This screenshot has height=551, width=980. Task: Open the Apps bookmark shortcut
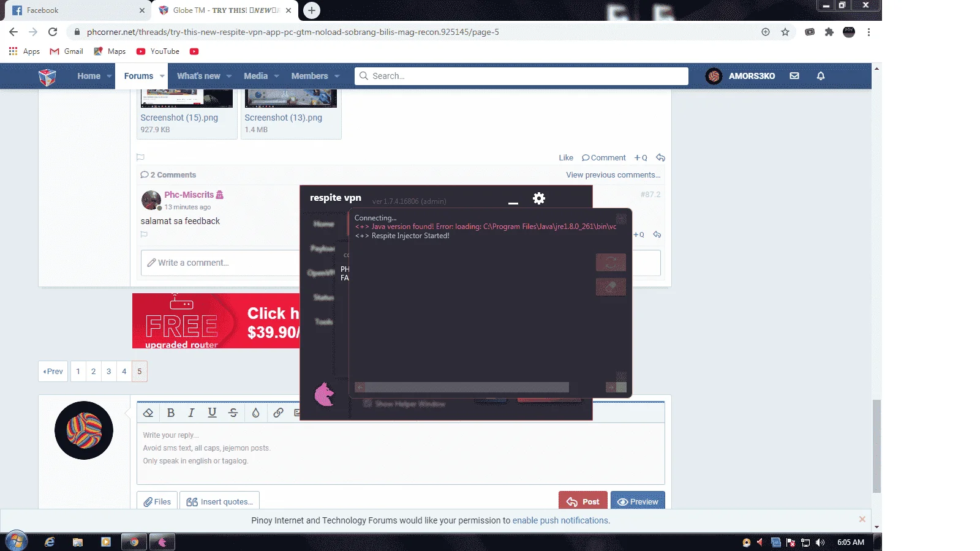(x=24, y=51)
